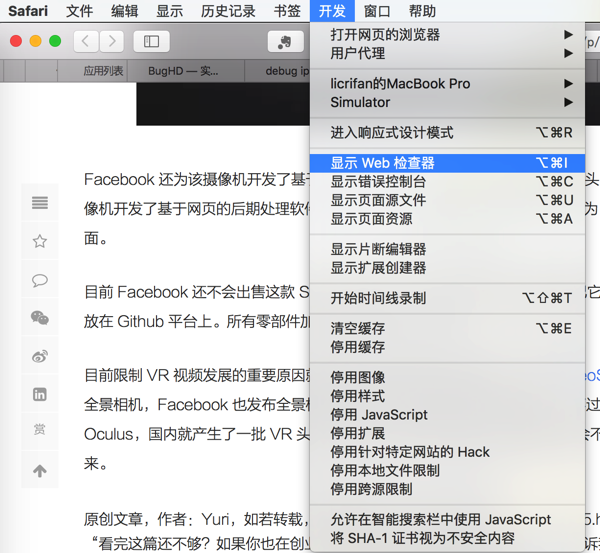Expand the Simulator submenu
This screenshot has height=553, width=600.
pyautogui.click(x=447, y=102)
